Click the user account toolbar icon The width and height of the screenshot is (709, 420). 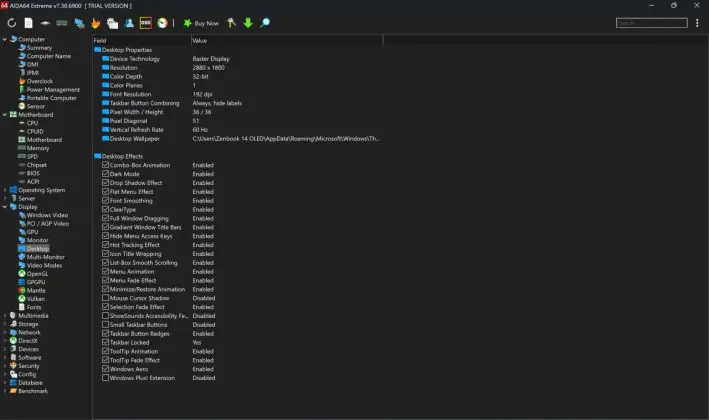[129, 23]
